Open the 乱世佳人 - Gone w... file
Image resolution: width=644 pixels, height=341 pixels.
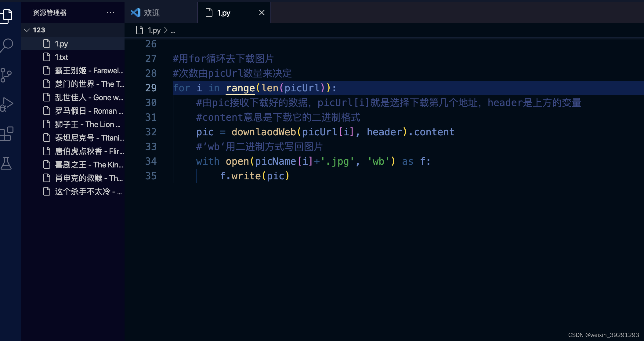[x=73, y=97]
